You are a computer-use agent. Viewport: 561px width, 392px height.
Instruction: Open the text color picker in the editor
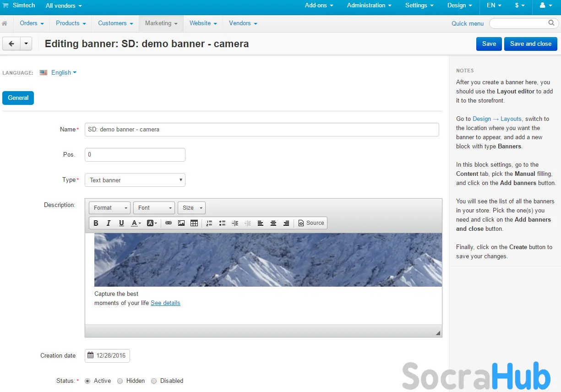(136, 223)
